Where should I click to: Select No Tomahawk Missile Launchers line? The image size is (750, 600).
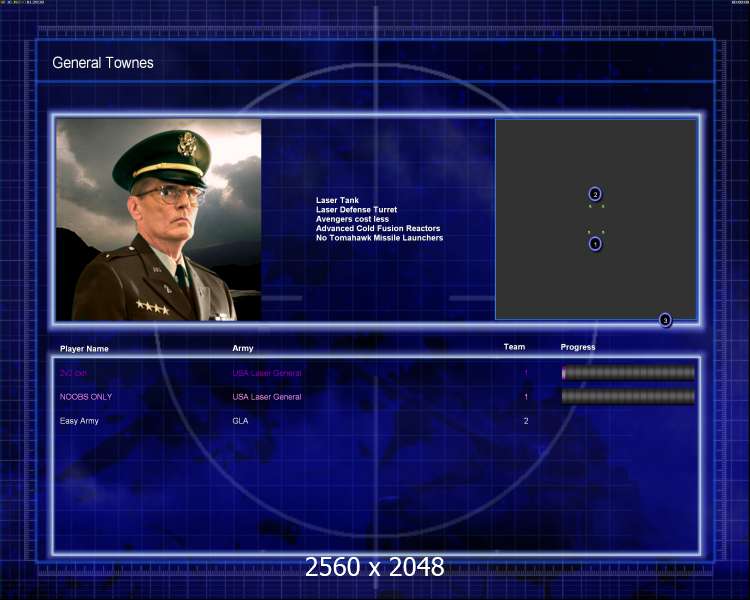coord(379,238)
